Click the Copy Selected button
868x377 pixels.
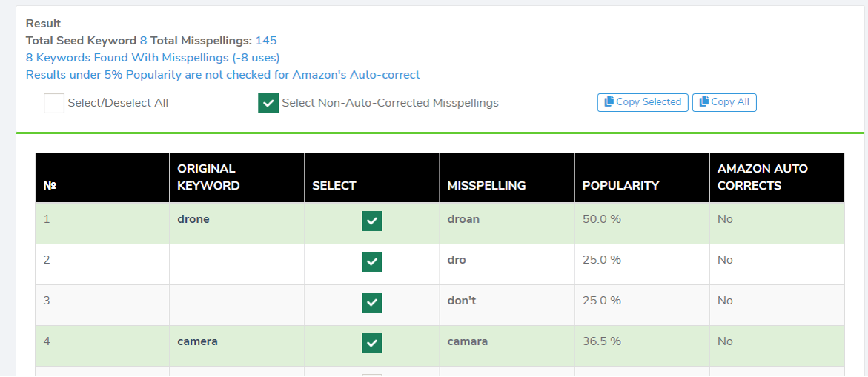pos(643,102)
